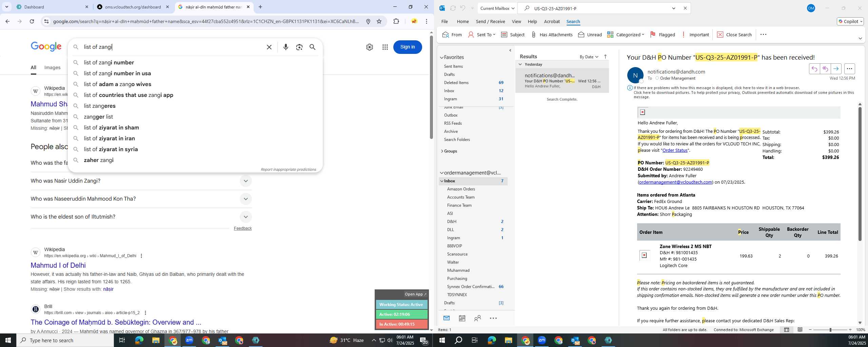Open the Deleted Items folder
The width and height of the screenshot is (868, 347).
[456, 83]
